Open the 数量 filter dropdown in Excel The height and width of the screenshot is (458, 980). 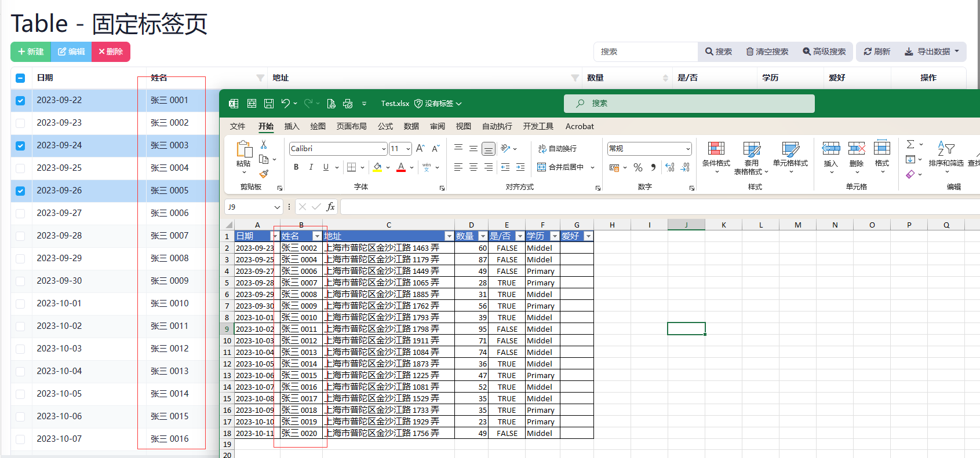point(483,236)
